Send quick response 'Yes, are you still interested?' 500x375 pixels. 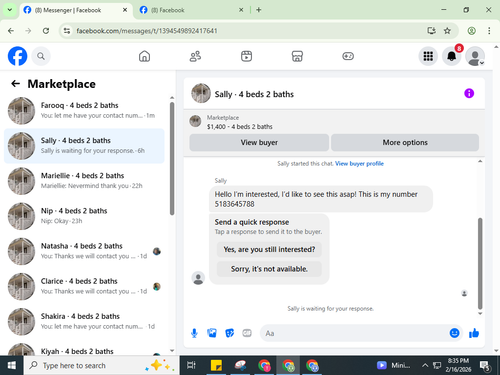[269, 249]
